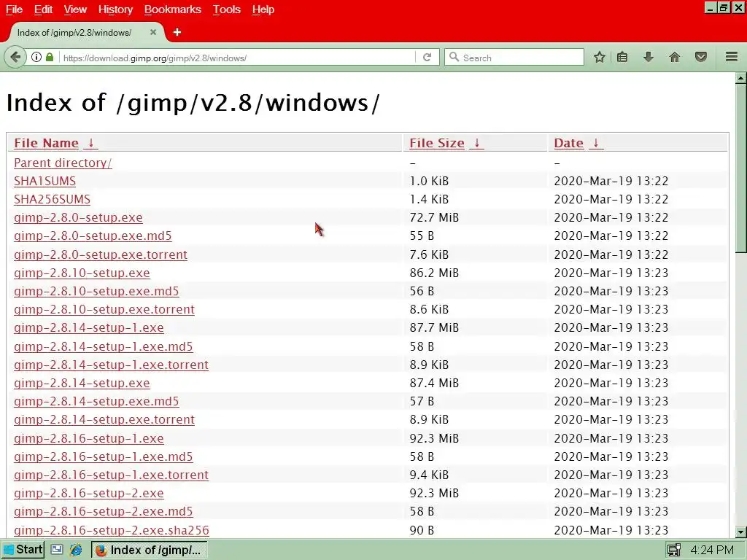The image size is (747, 560).
Task: Sort by Date descending arrow
Action: tap(596, 143)
